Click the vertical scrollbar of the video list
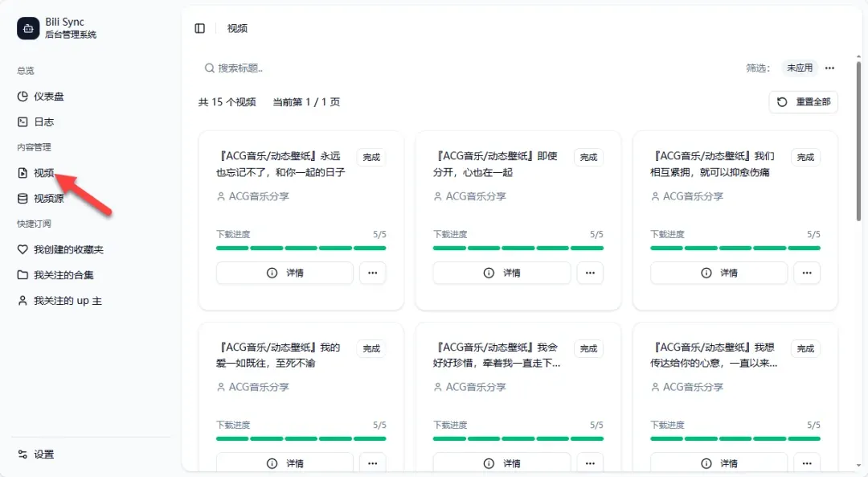 click(858, 142)
